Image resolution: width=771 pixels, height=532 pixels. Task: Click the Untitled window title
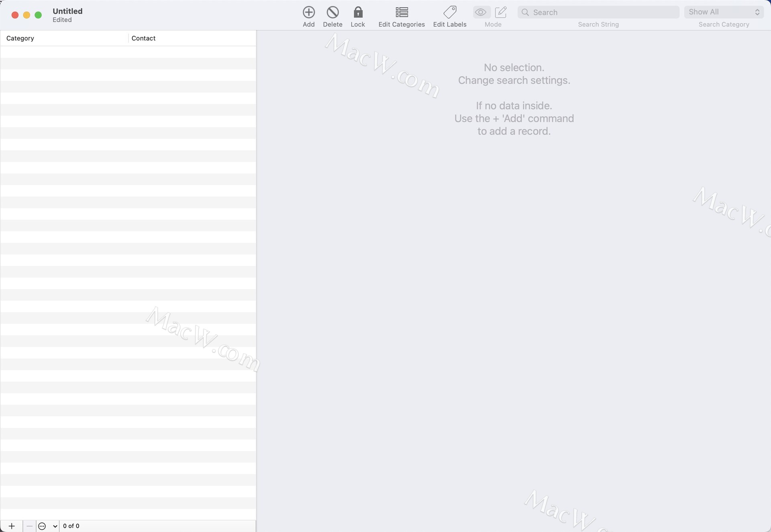point(67,11)
